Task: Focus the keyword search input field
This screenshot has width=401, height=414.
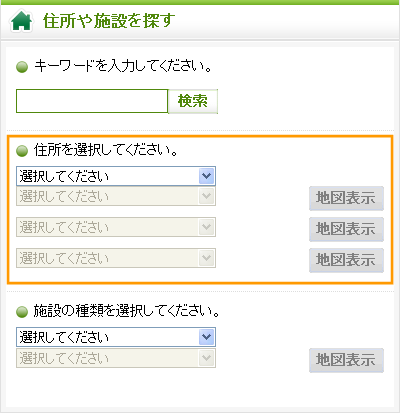Action: (92, 101)
